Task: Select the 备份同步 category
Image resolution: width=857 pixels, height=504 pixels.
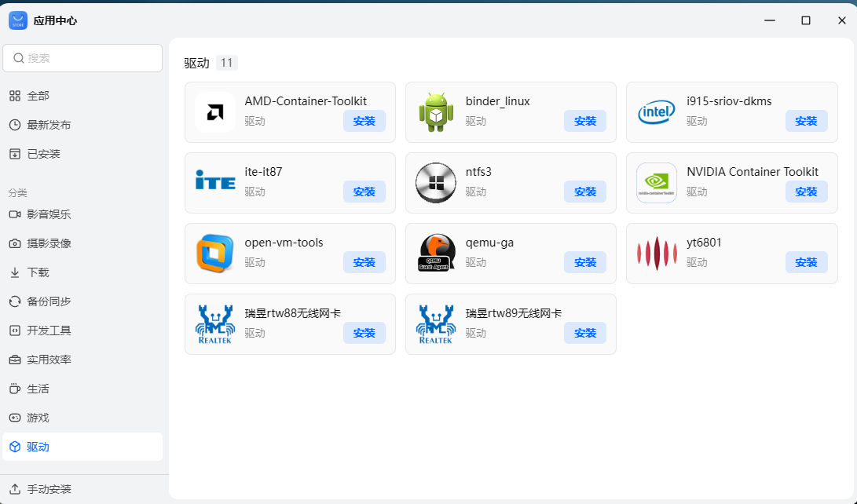Action: click(x=82, y=301)
